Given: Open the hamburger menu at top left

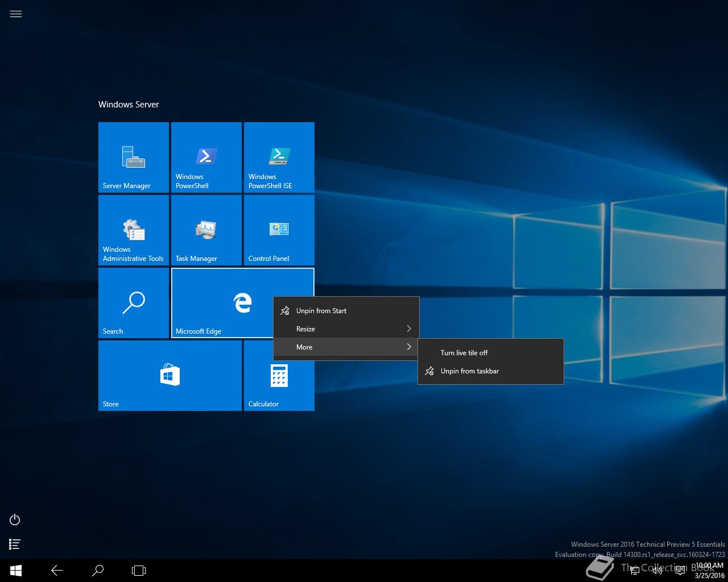Looking at the screenshot, I should 16,14.
